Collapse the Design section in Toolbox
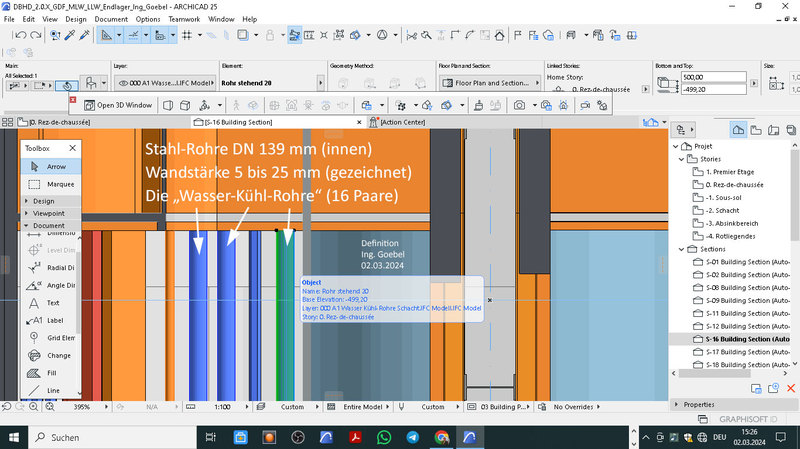 click(44, 201)
